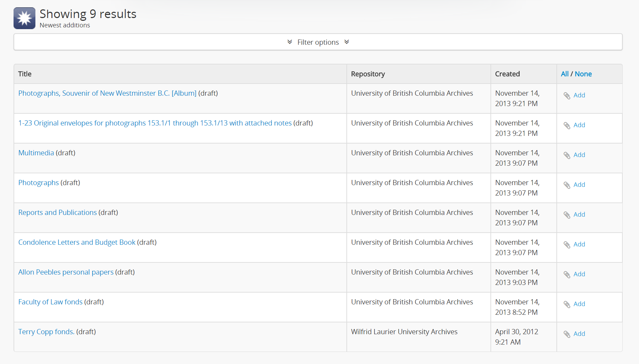Add Souvenir of New Westminster album to clipboard
The image size is (639, 364).
tap(579, 95)
